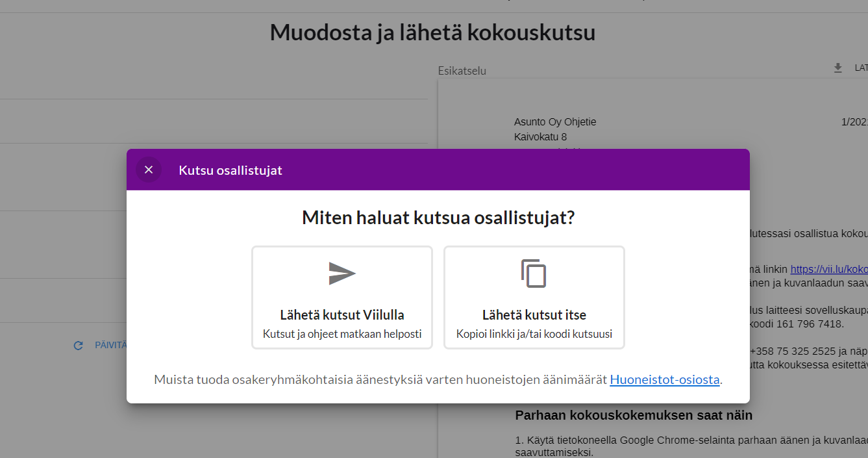Close the Kutsu osallistujat dialog
This screenshot has width=868, height=458.
pos(149,170)
